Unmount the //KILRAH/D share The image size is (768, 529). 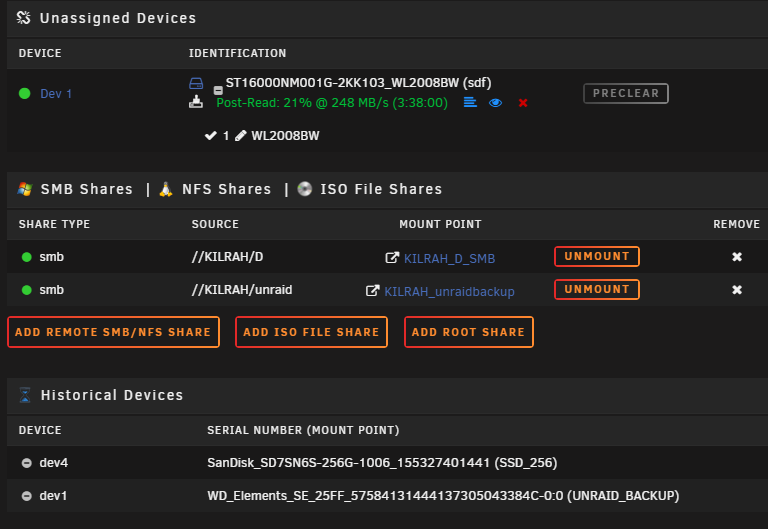tap(597, 257)
